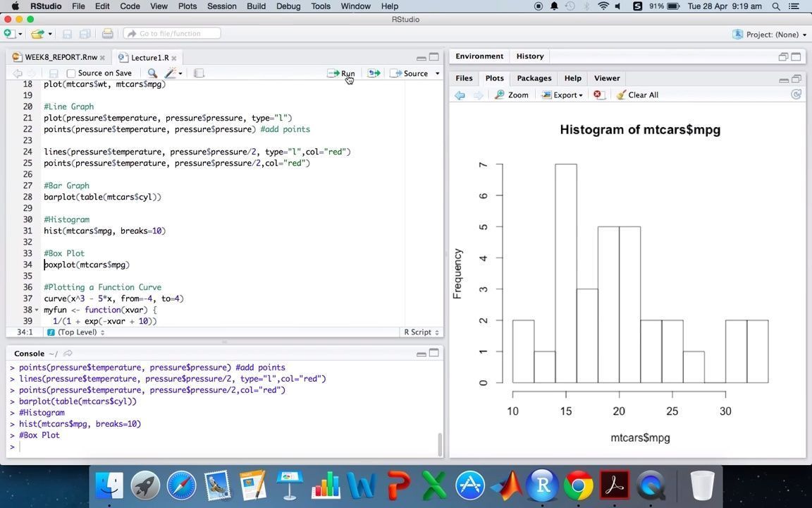This screenshot has height=508, width=812.
Task: Open the Export dropdown in Plots pane
Action: tap(564, 95)
